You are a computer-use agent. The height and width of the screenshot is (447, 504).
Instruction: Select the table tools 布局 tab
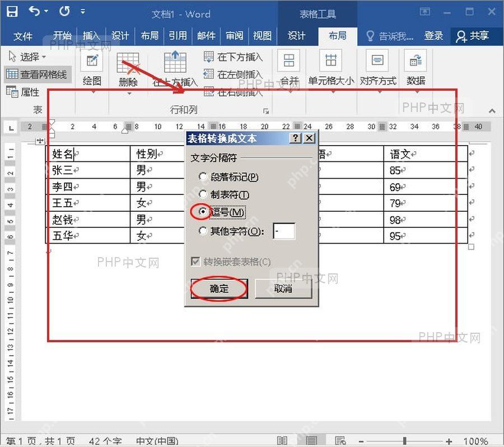pyautogui.click(x=338, y=35)
